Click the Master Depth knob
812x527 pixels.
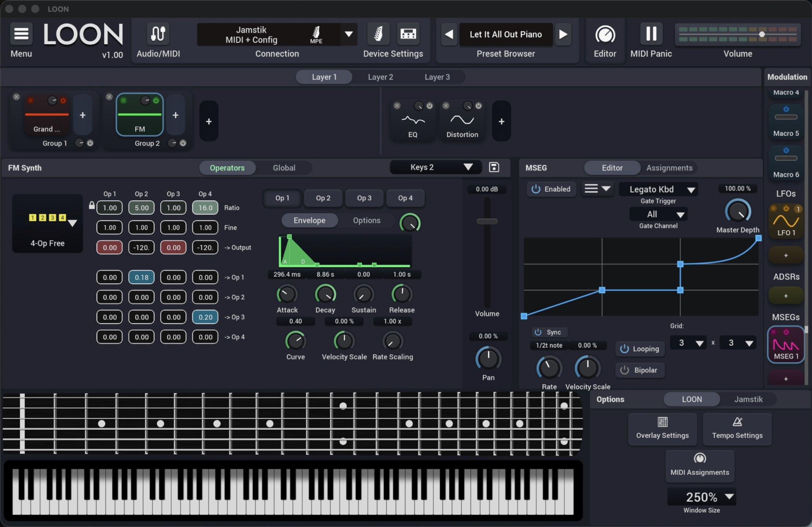click(x=738, y=212)
